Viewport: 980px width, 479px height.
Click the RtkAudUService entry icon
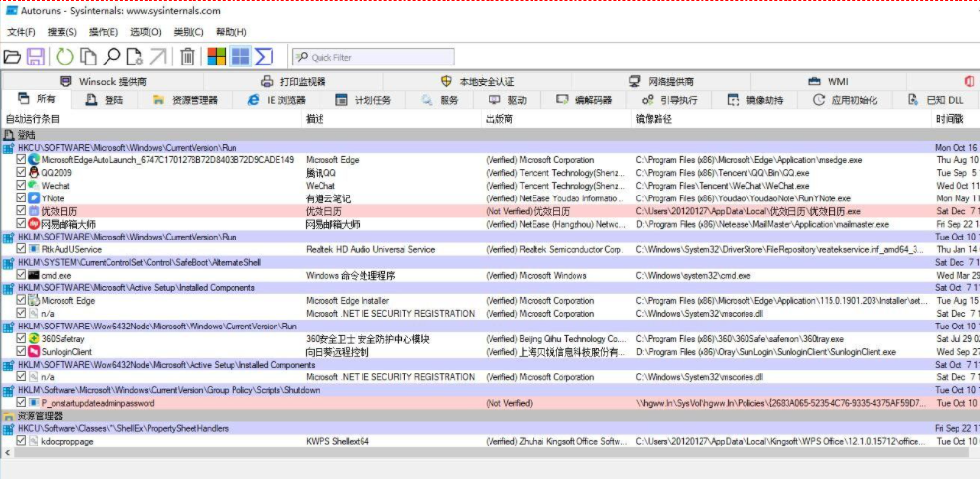[x=34, y=249]
